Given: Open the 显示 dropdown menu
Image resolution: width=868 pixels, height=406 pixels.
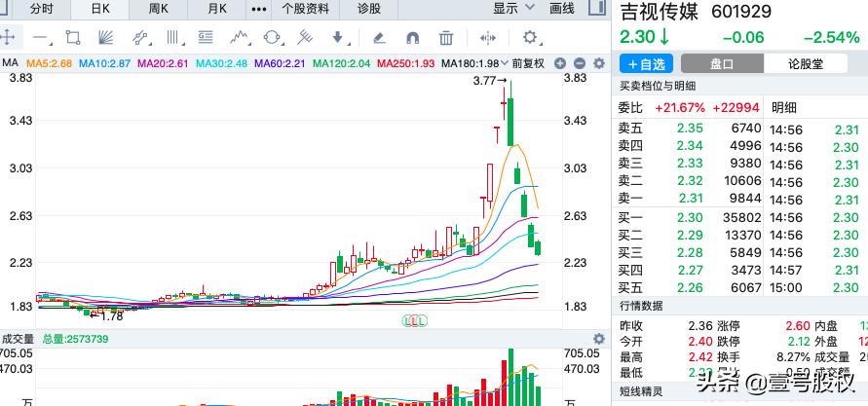Looking at the screenshot, I should 513,9.
